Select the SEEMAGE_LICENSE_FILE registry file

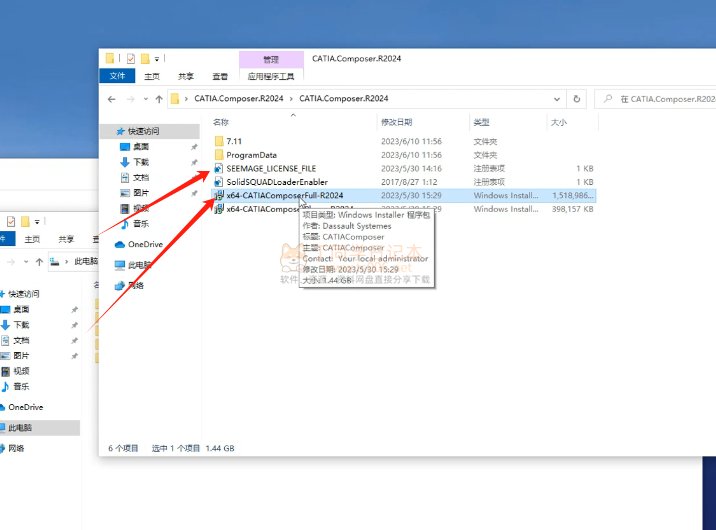[x=270, y=169]
